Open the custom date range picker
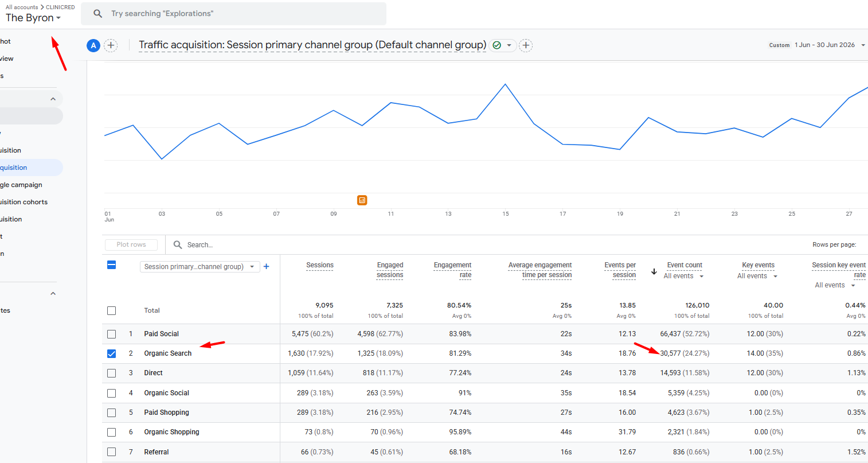868x463 pixels. 817,45
